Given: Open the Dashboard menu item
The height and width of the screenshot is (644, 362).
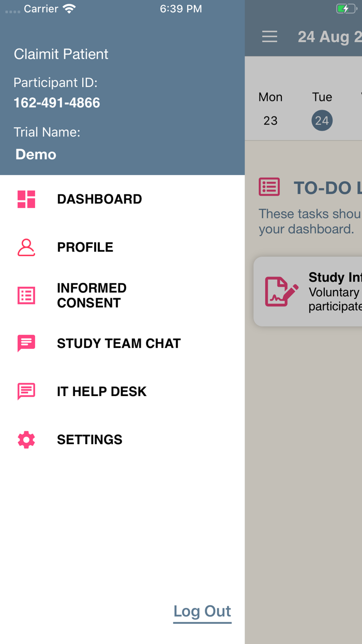Looking at the screenshot, I should coord(99,199).
